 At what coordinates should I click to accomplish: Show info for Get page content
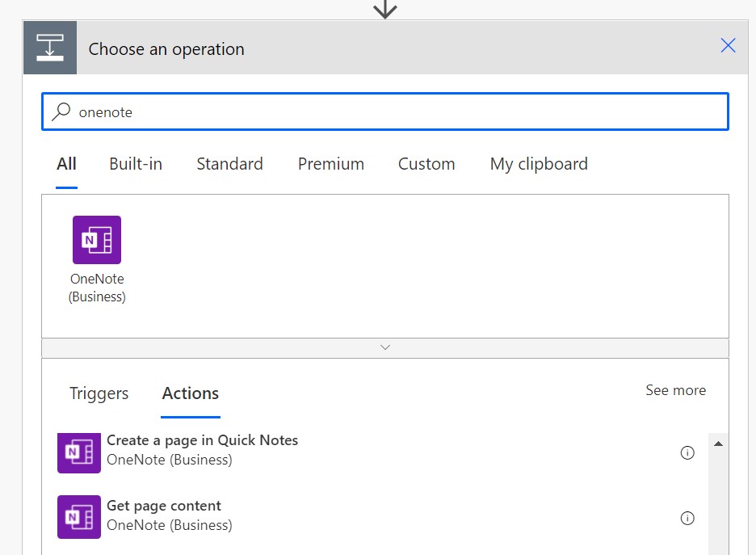pos(687,519)
